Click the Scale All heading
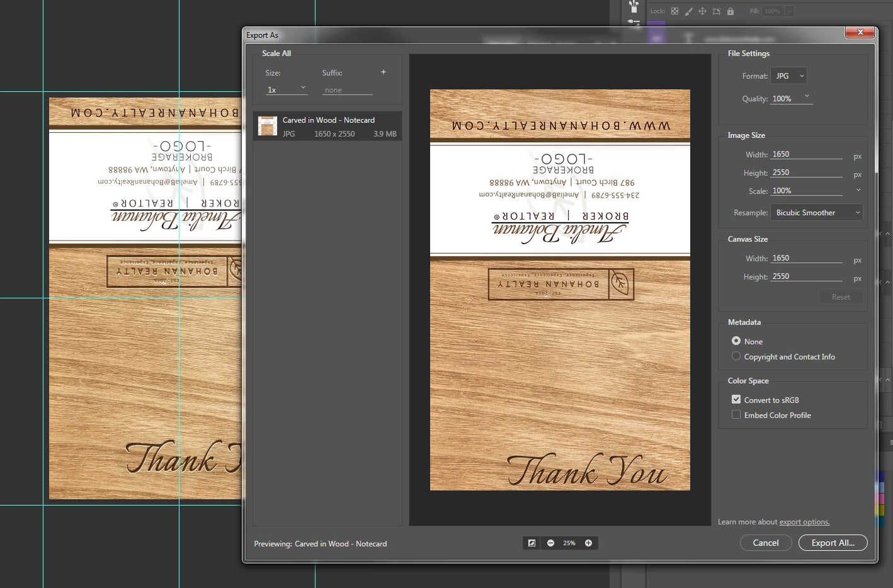The height and width of the screenshot is (588, 893). [276, 54]
